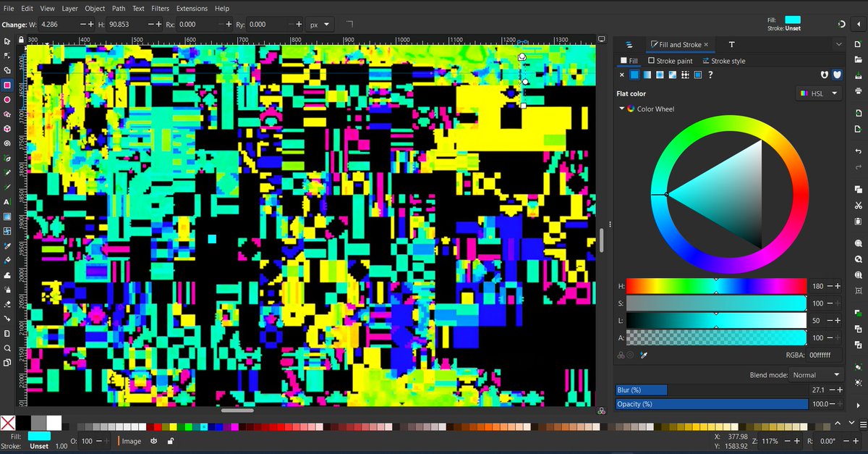Click the color picker eyedropper near RGBA

(644, 355)
